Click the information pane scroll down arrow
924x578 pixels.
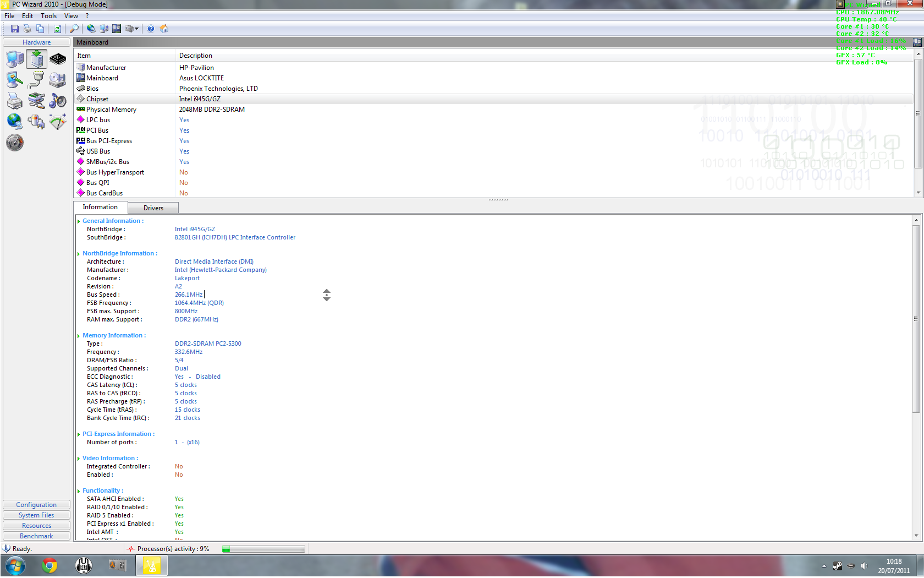(x=916, y=536)
